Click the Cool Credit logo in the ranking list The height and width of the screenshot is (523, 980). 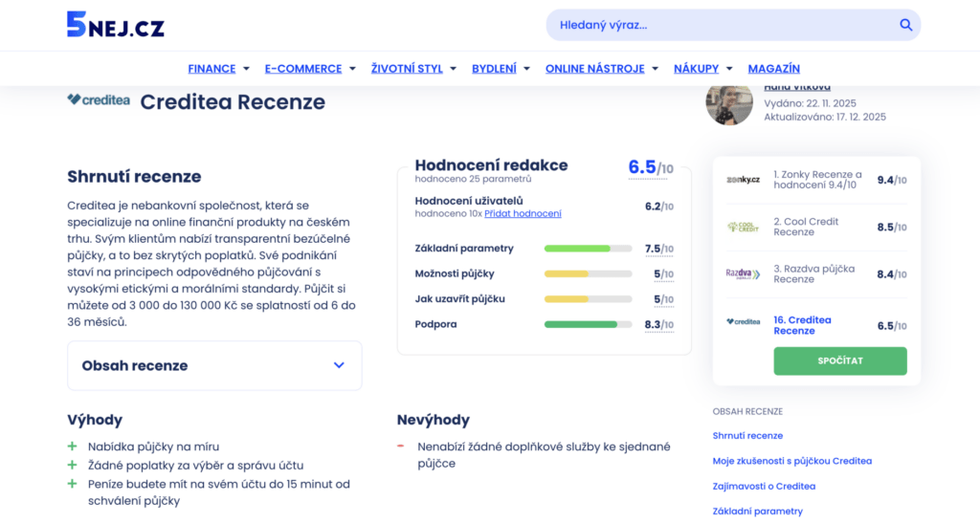[743, 227]
